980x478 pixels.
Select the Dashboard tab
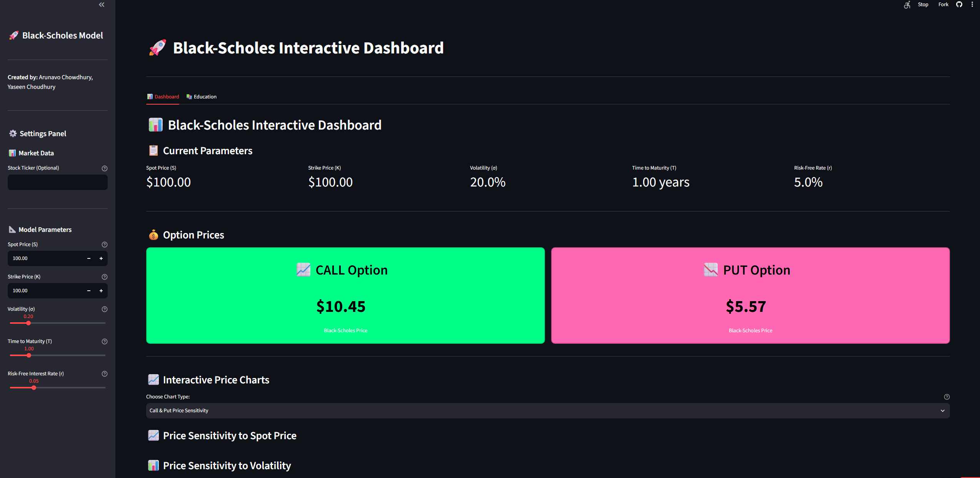163,97
